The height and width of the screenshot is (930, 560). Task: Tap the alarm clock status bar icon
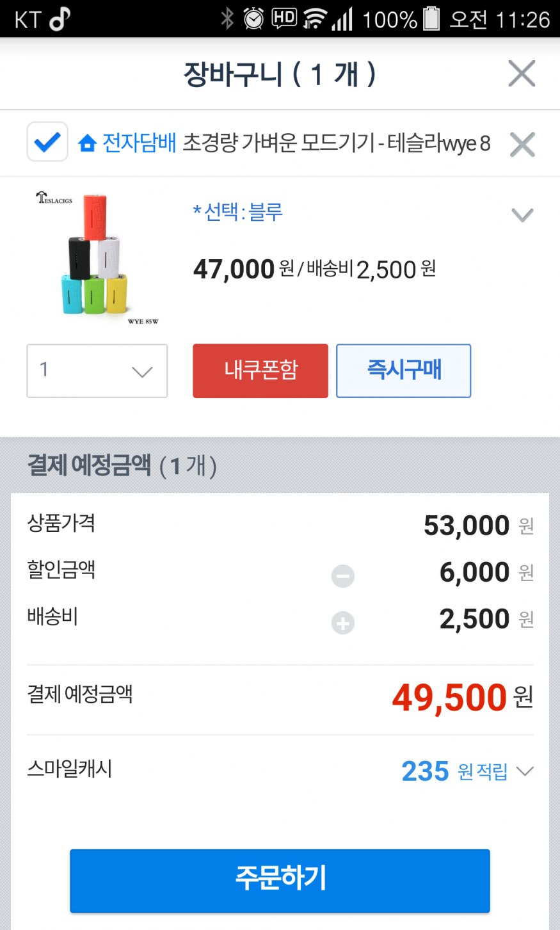coord(253,19)
